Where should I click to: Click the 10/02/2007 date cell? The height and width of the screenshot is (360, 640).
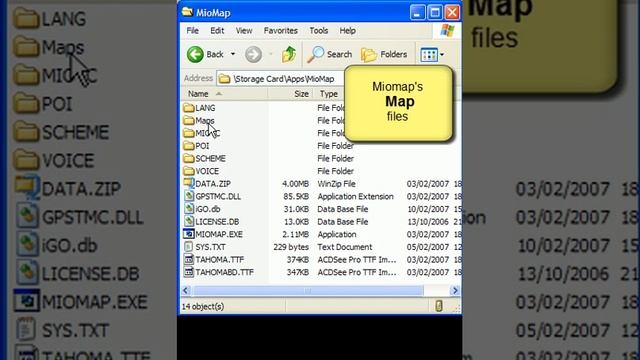pos(427,209)
